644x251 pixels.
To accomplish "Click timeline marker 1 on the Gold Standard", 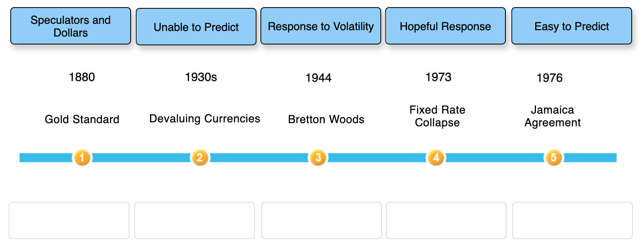I will [x=82, y=157].
